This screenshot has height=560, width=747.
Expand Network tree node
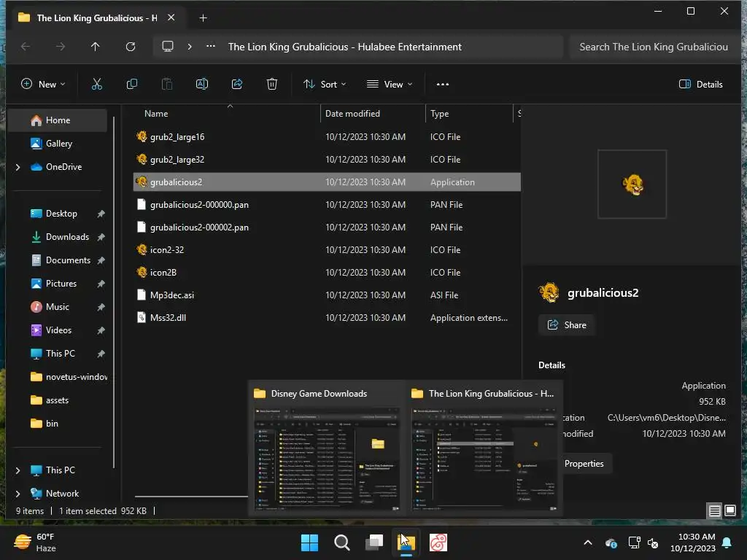pyautogui.click(x=18, y=494)
